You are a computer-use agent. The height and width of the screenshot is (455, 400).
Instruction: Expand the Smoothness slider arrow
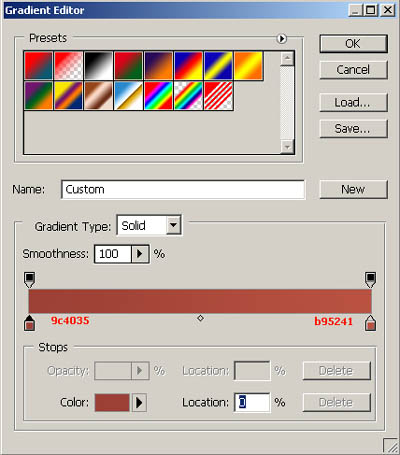pos(140,254)
